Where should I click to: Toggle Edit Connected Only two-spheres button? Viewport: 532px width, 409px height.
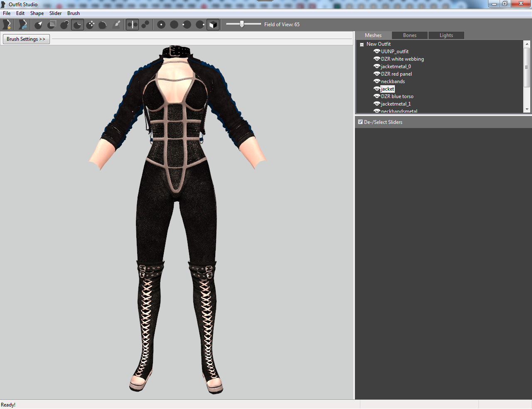click(145, 25)
